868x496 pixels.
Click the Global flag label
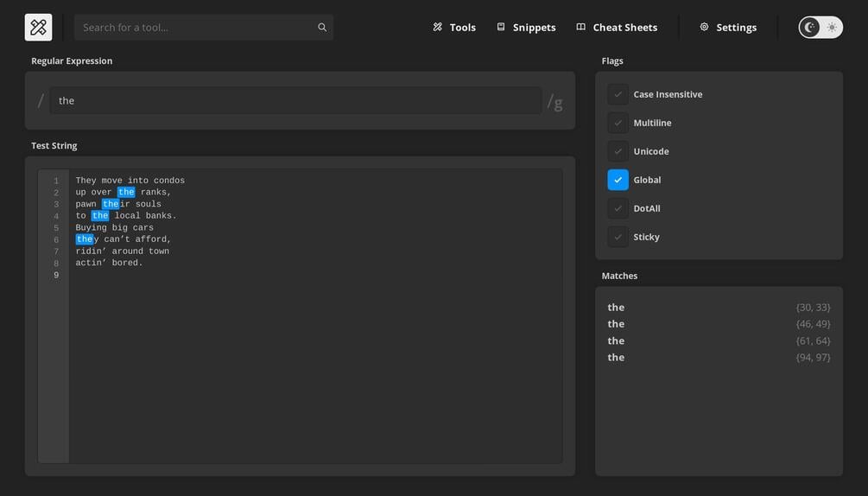[647, 180]
